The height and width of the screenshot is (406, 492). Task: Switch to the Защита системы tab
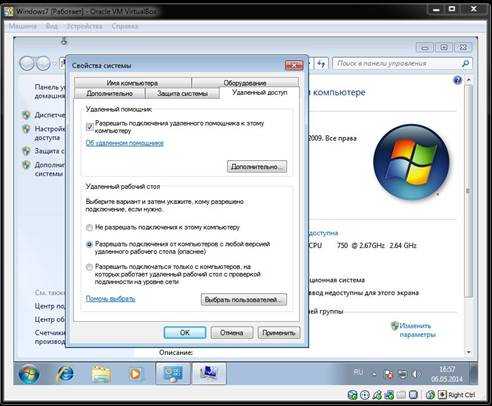182,93
